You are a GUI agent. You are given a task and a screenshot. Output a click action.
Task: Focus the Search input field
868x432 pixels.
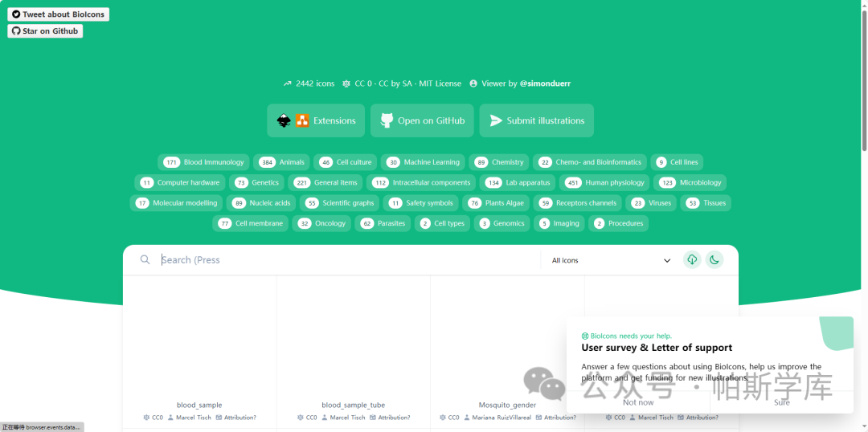click(349, 260)
